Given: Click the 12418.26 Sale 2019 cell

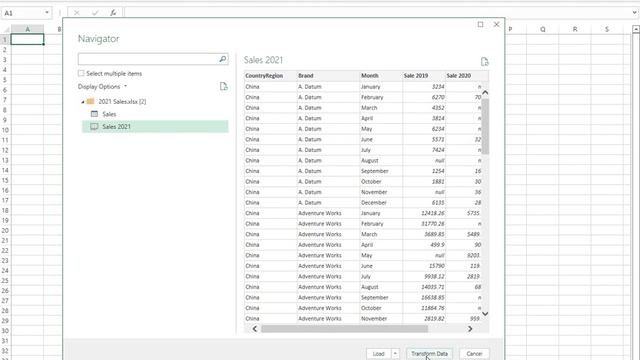Looking at the screenshot, I should [x=424, y=213].
